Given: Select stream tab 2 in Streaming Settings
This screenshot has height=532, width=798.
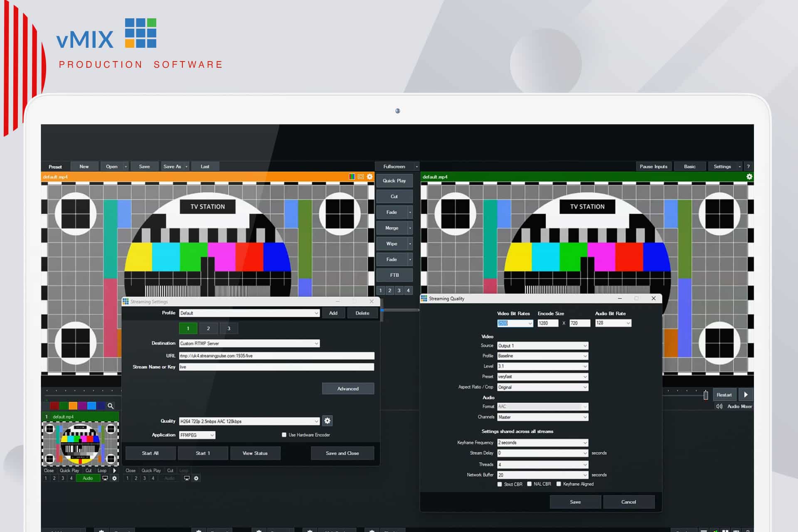Looking at the screenshot, I should click(x=208, y=328).
